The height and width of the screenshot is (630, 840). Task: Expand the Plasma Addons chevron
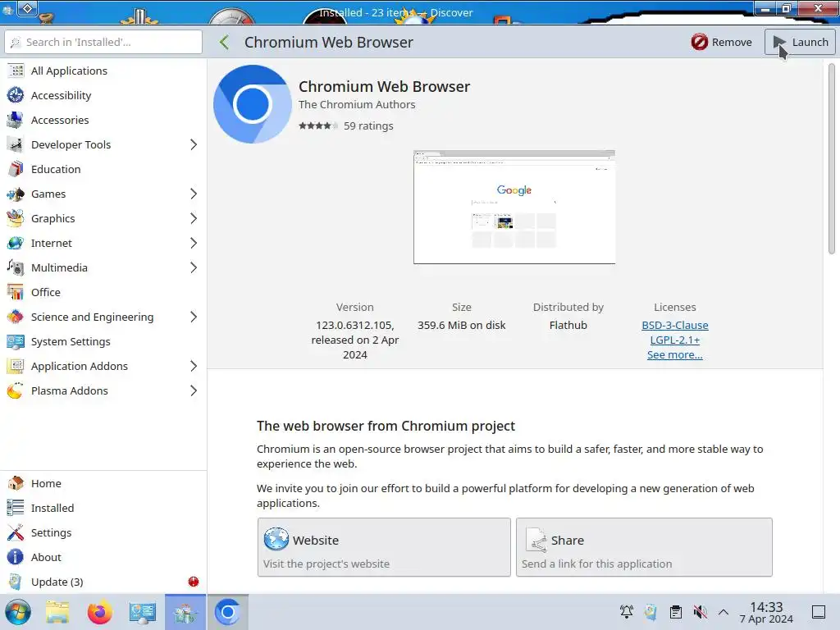[x=194, y=391]
